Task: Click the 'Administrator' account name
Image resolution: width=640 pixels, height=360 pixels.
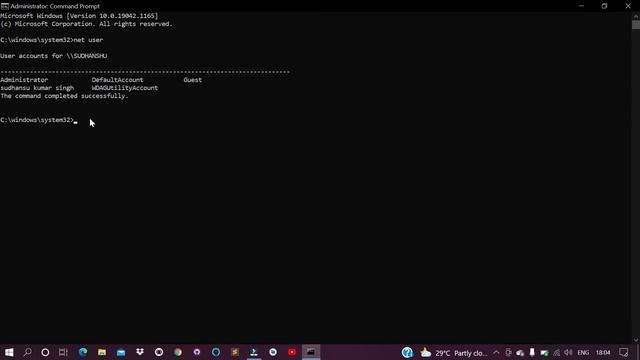Action: [24, 80]
